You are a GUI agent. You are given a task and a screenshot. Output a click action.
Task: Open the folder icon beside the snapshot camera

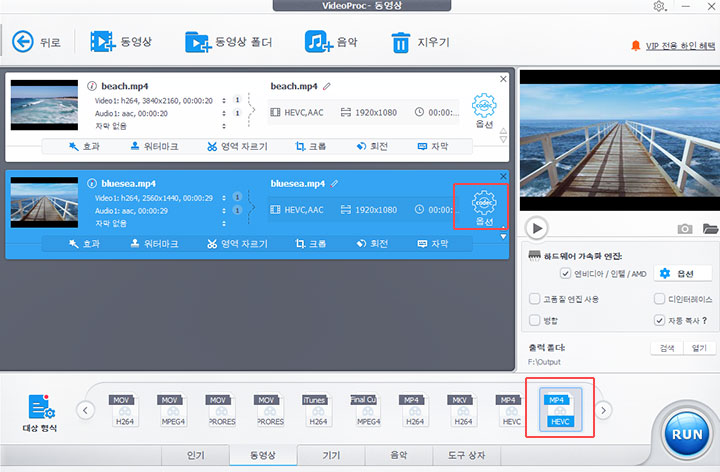710,228
